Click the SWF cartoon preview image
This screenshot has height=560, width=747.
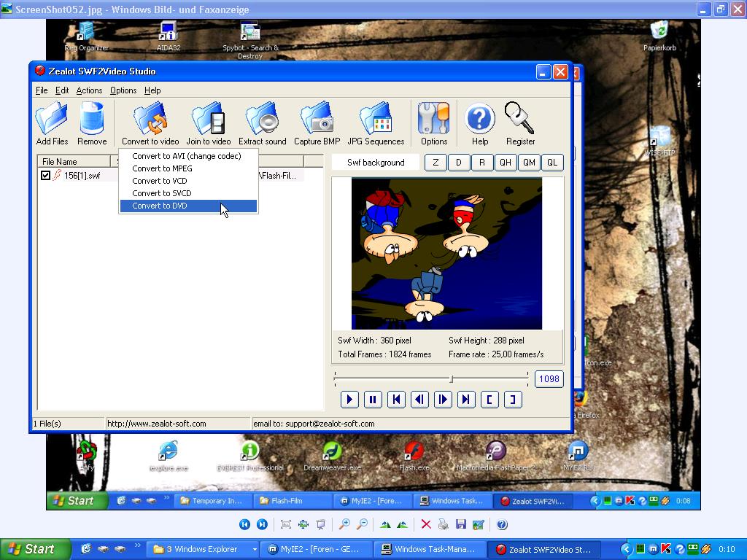coord(446,253)
